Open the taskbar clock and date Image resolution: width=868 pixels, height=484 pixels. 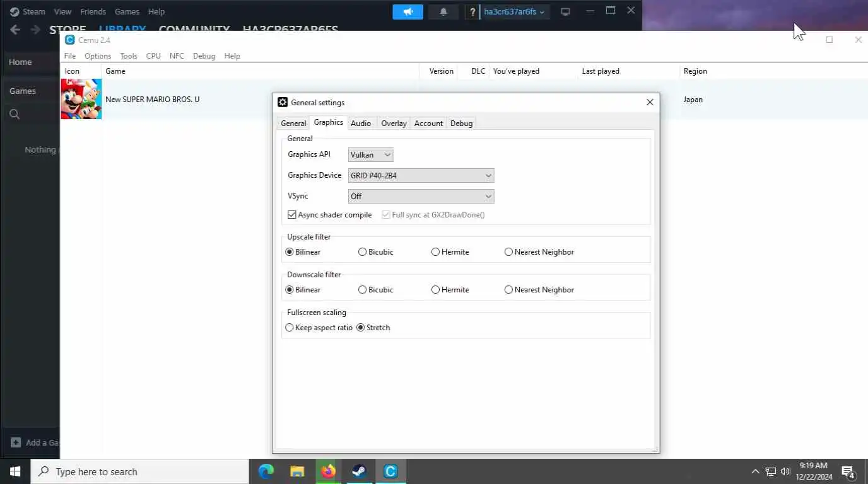point(814,471)
